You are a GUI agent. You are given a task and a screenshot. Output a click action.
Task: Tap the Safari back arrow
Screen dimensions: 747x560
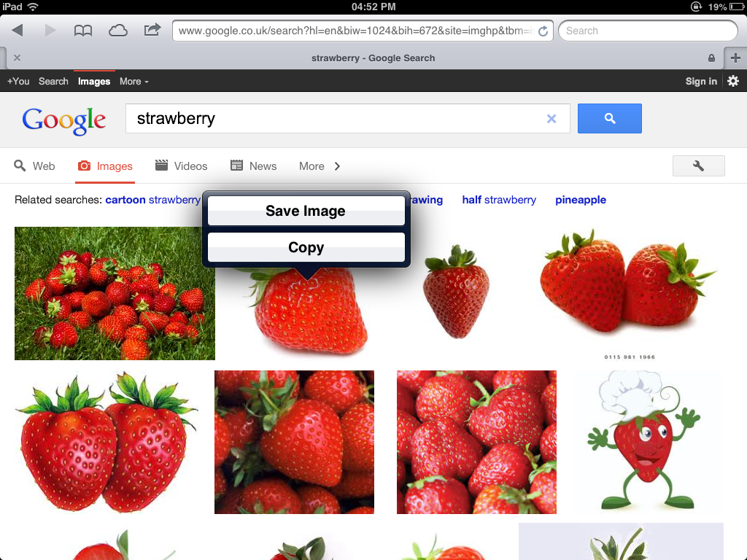point(18,31)
